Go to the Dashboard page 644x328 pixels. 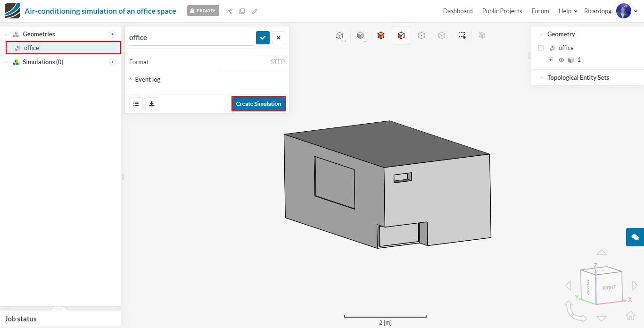click(457, 11)
